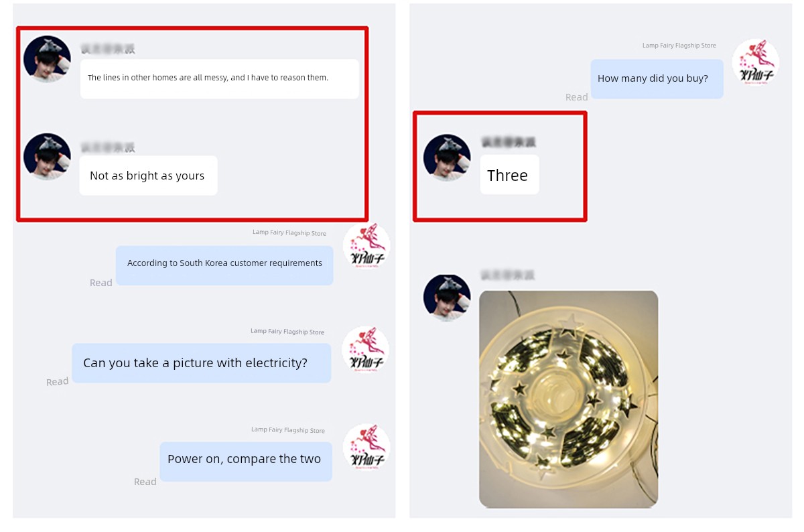Click customer avatar beside the 'Three' reply
Viewport: 804px width, 532px height.
pos(448,158)
